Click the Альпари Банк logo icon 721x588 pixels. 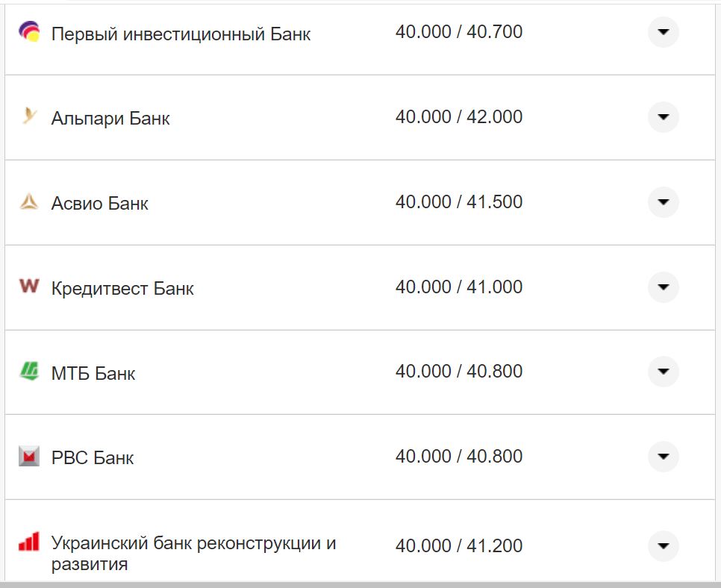(28, 117)
